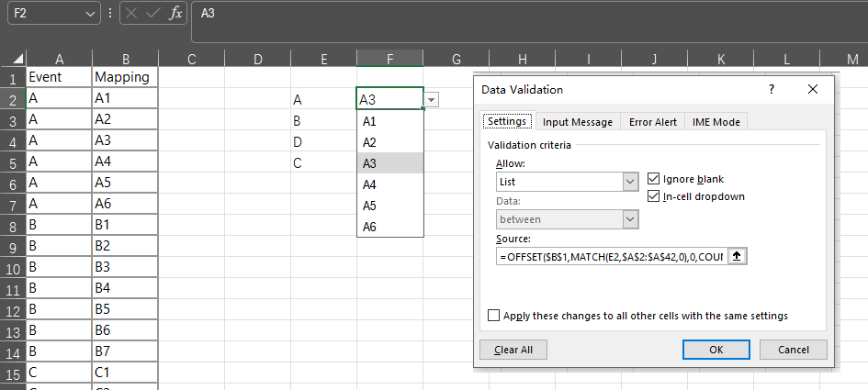Select column E header
868x390 pixels.
[324, 59]
